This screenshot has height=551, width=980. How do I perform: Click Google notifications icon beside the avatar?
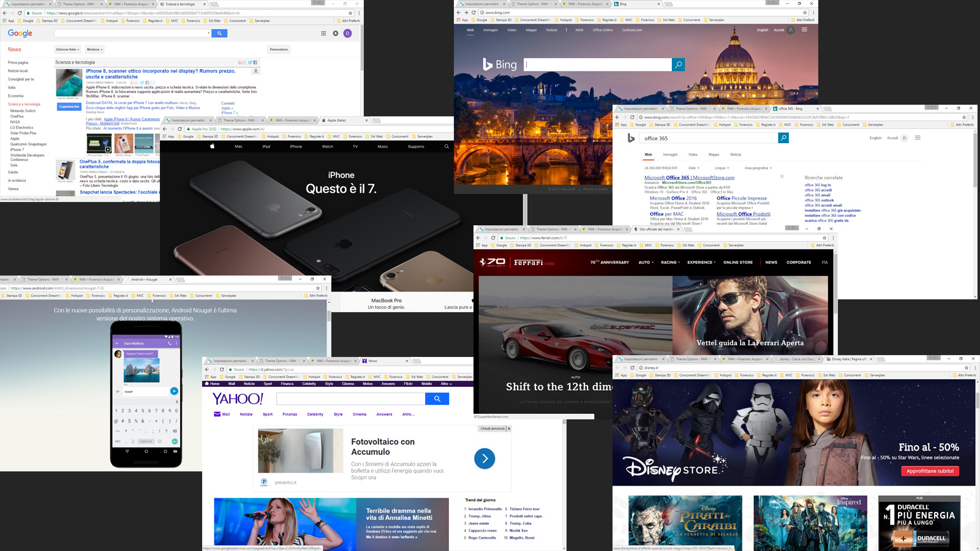tap(336, 33)
